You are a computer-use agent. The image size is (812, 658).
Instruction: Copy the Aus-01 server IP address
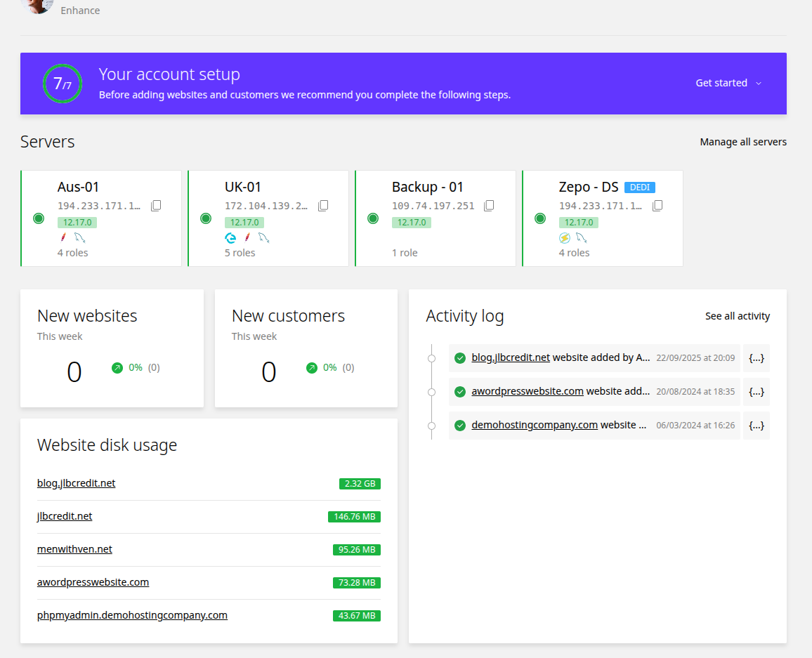pos(156,206)
